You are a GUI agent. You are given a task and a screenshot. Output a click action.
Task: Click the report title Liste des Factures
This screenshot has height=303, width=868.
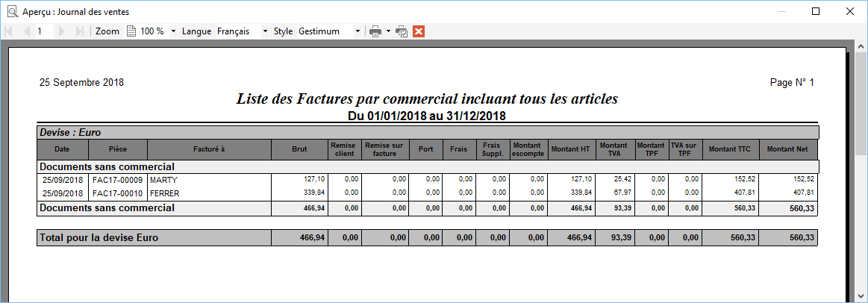click(x=427, y=99)
